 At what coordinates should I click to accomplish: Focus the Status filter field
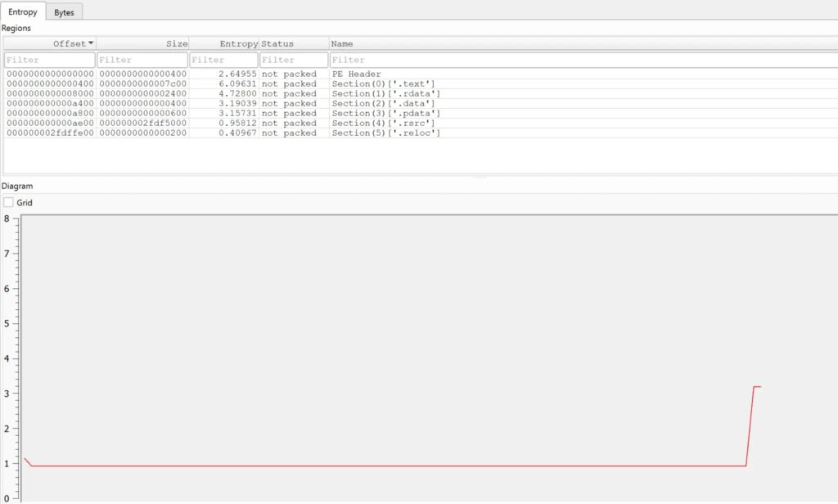click(294, 60)
